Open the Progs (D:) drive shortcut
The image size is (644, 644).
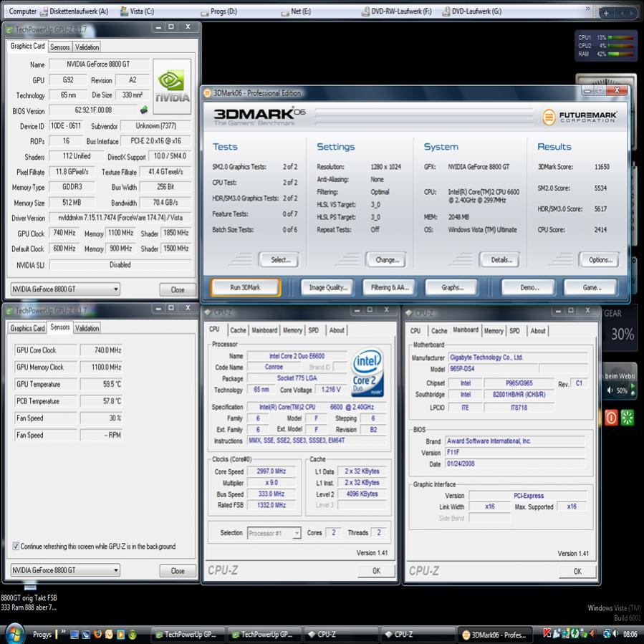coord(218,11)
